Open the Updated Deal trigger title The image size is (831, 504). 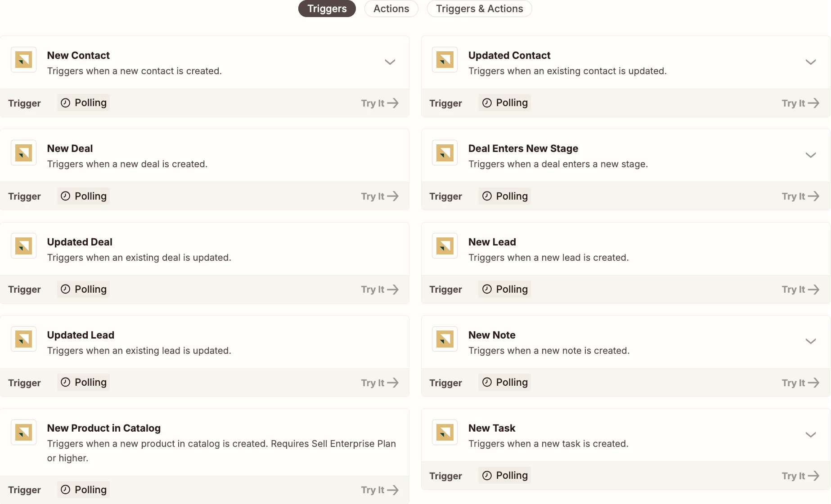click(80, 242)
